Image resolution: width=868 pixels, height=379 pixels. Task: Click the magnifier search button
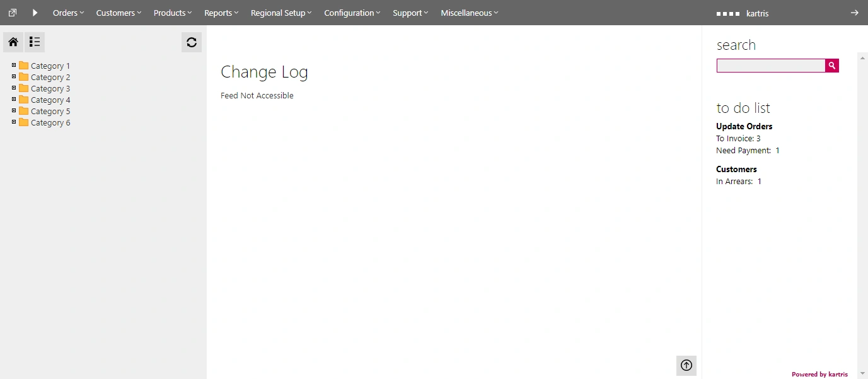832,66
